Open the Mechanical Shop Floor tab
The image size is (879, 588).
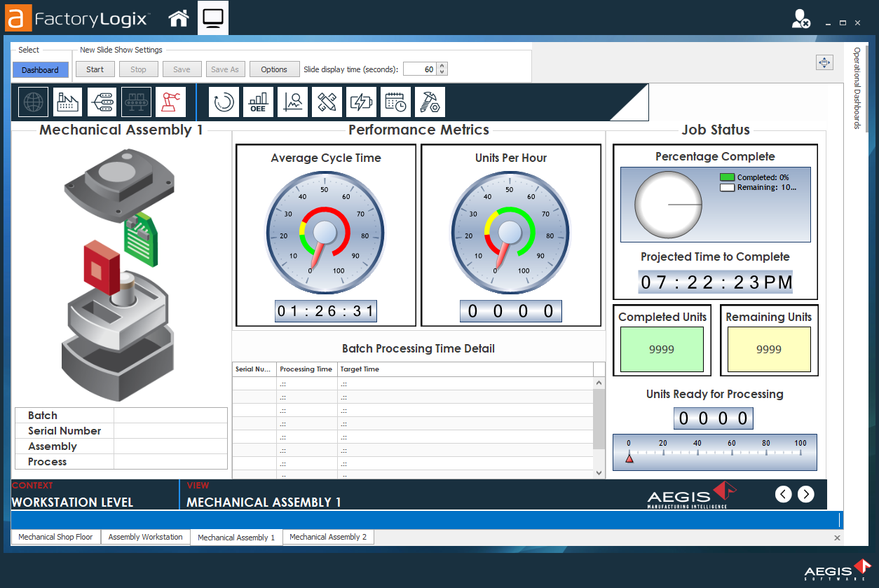(55, 536)
